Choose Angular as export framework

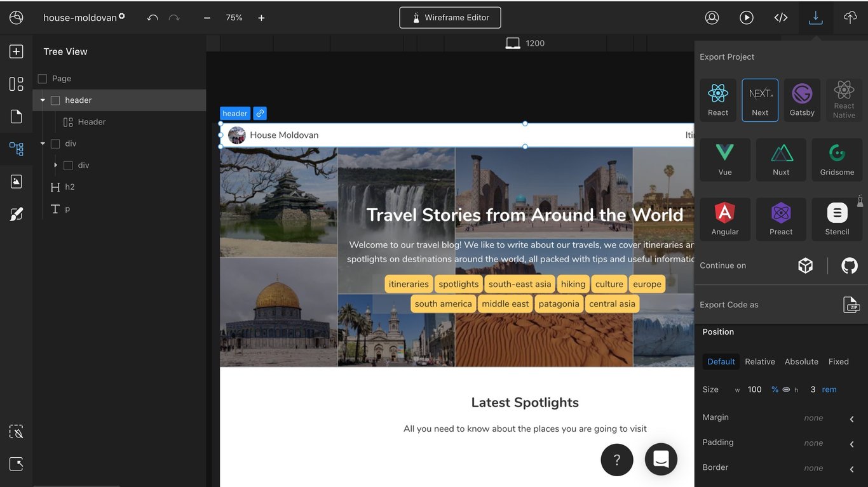tap(725, 219)
